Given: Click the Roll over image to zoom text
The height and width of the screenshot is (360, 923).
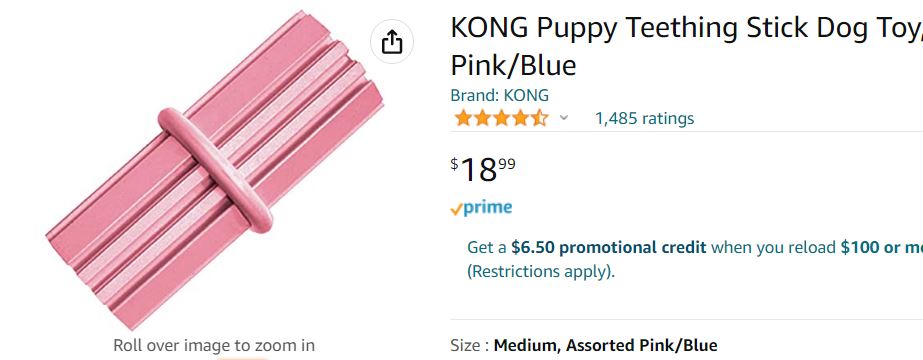Looking at the screenshot, I should coord(214,345).
